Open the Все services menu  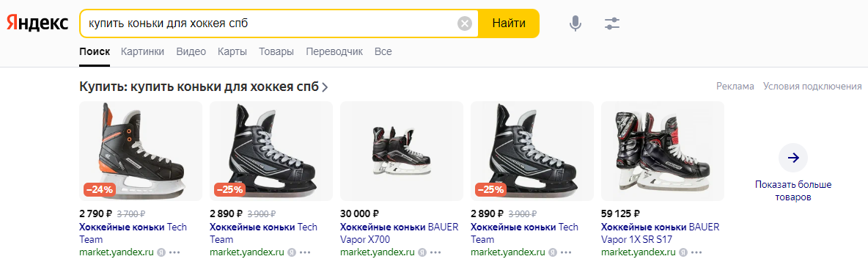click(x=383, y=51)
